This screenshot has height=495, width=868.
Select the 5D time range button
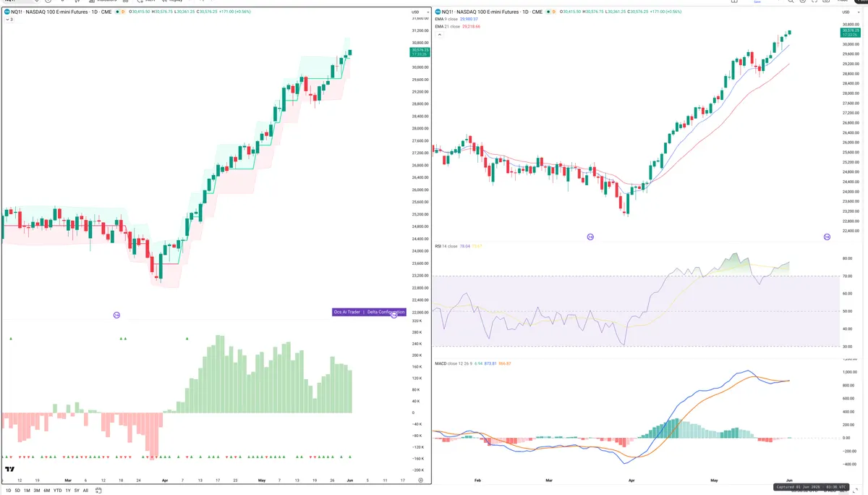coord(17,490)
